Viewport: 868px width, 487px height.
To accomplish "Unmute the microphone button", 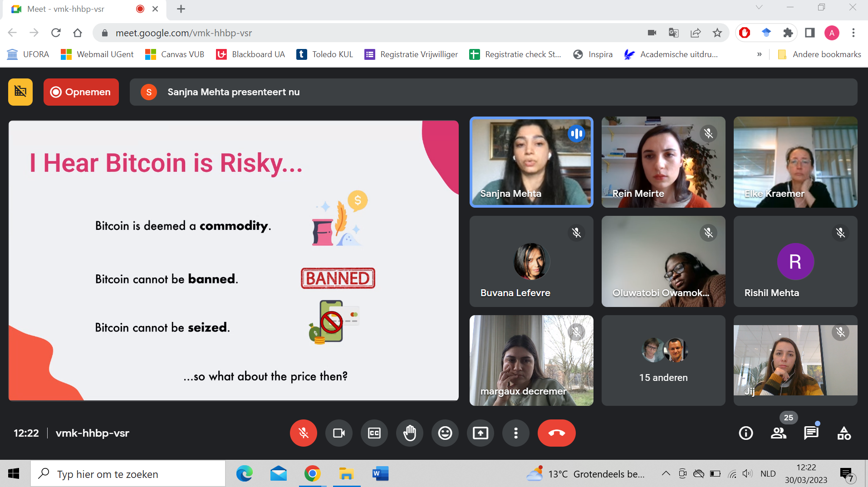I will (x=303, y=433).
